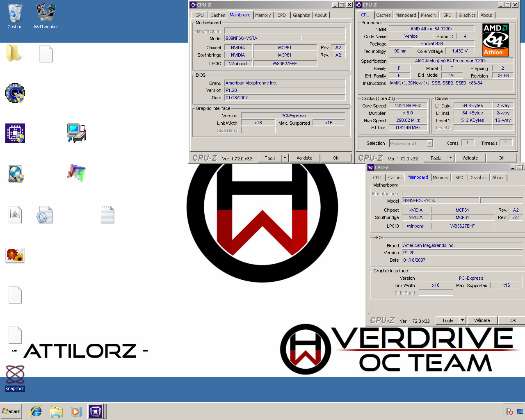
Task: Open Caches tab in the Processor window
Action: click(383, 15)
